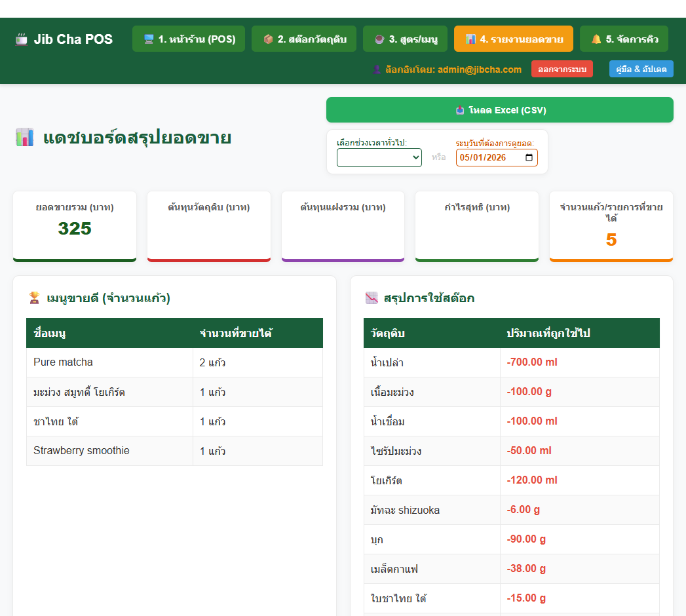Click -120.00 ml usage value

[532, 480]
